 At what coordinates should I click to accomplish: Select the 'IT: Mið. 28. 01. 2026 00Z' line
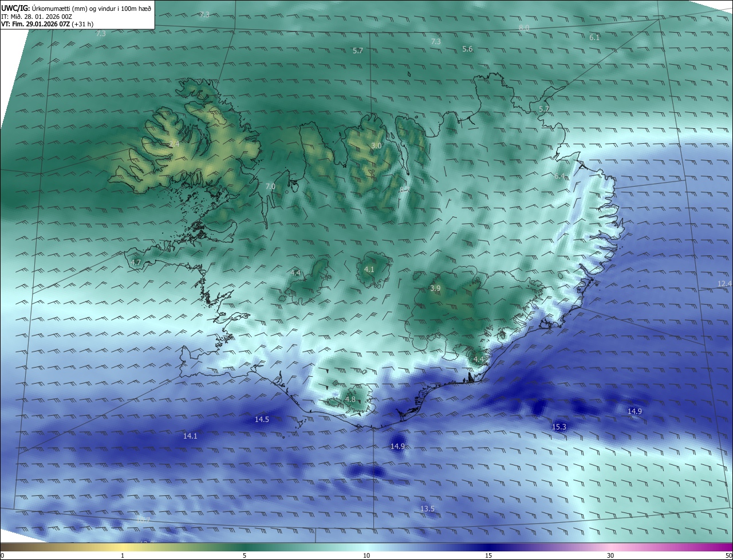point(36,16)
